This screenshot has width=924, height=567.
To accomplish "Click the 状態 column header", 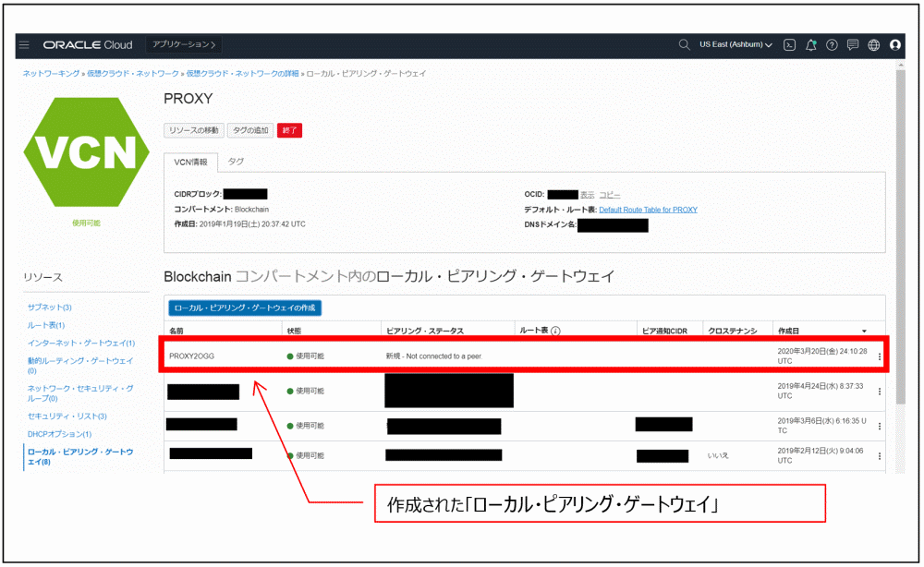I will pos(294,331).
